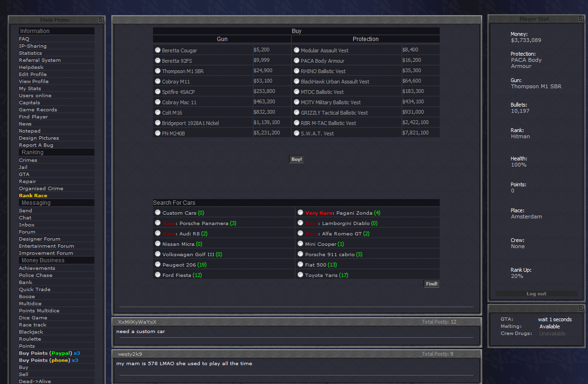Open XxMilKyWaYxX's poster name
This screenshot has width=588, height=384.
tap(137, 322)
